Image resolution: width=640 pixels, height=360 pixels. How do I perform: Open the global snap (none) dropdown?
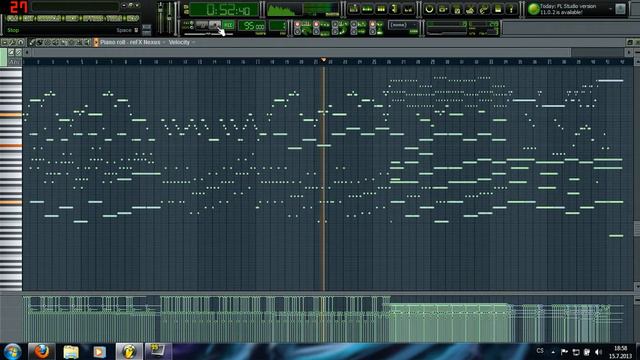[403, 25]
